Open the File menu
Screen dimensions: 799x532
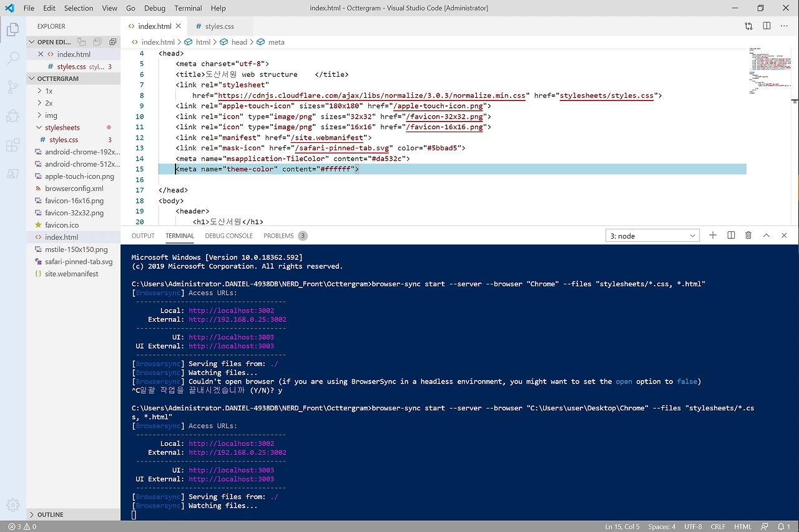pos(29,8)
